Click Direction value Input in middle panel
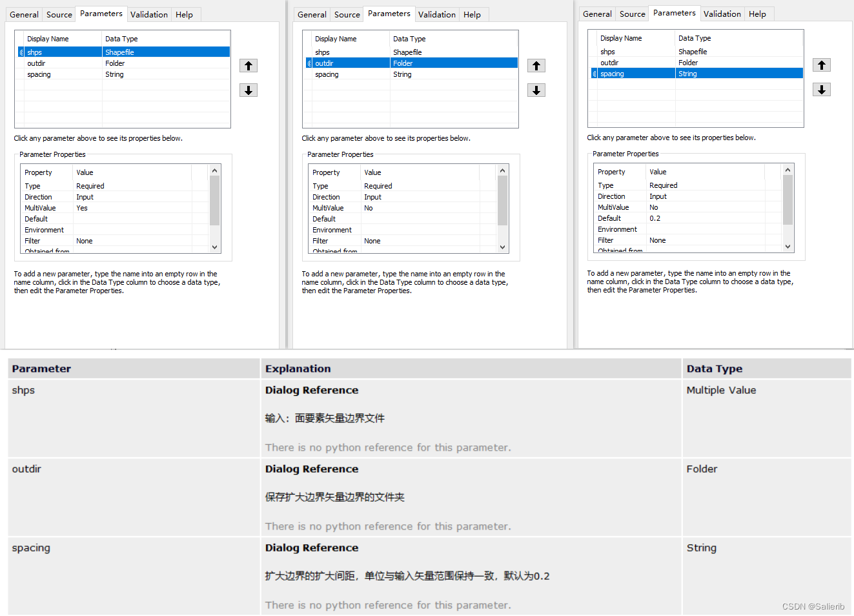854x616 pixels. 373,197
